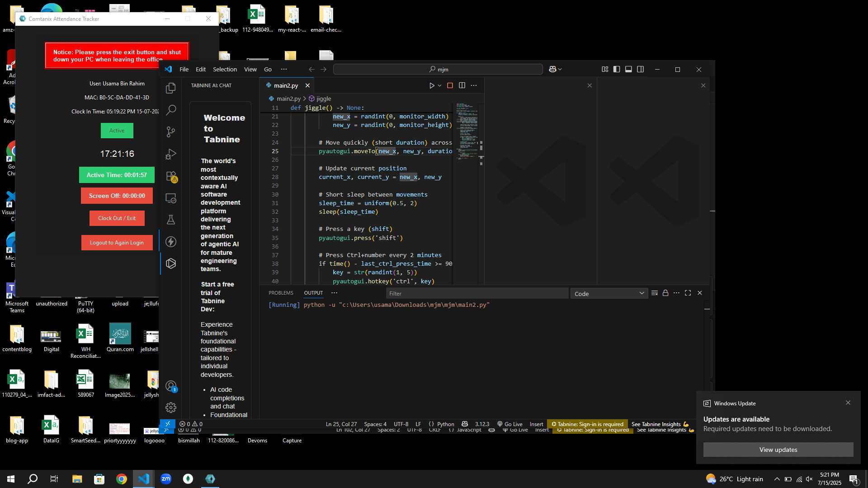Open Testing flask icon in activity bar

pos(171,220)
